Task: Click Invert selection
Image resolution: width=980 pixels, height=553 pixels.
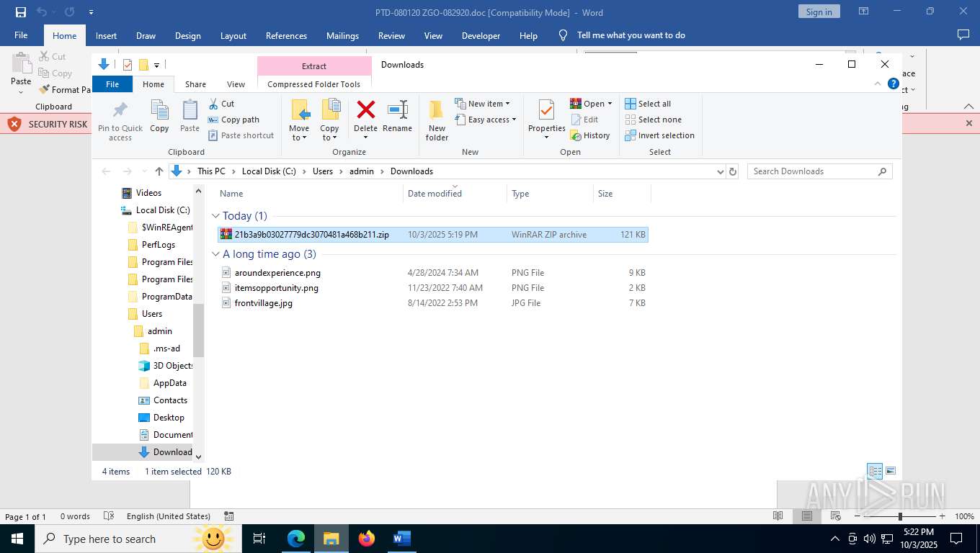Action: pos(660,135)
